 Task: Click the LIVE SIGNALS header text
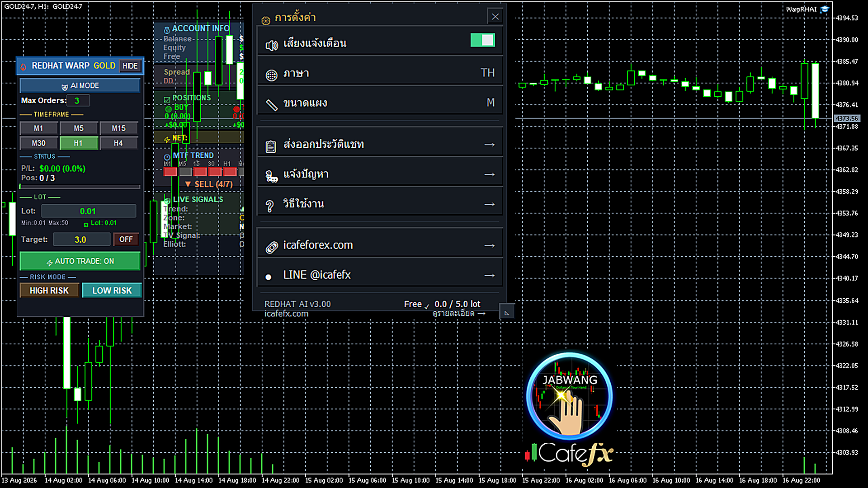tap(198, 200)
